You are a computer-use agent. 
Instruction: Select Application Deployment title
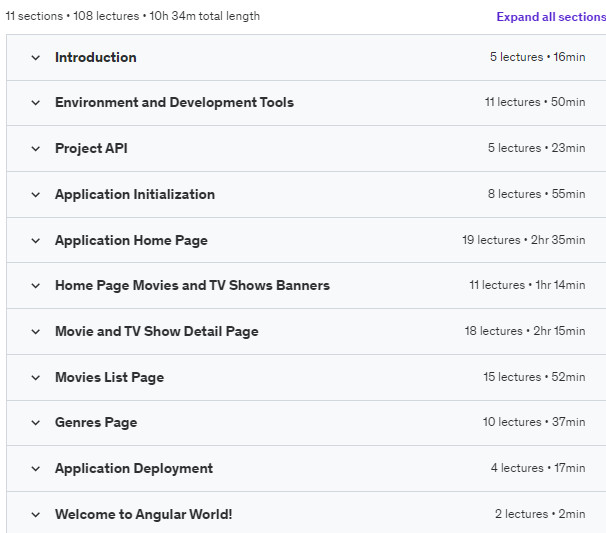coord(134,468)
